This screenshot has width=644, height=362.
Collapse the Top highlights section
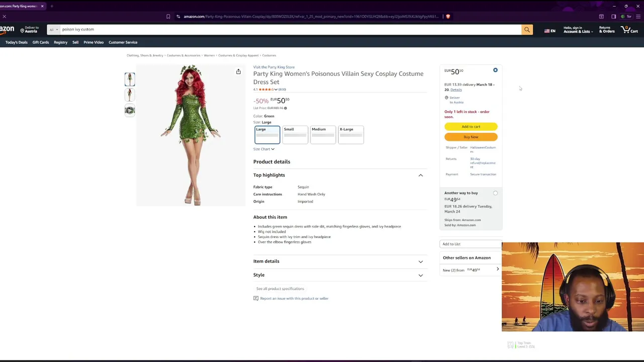click(x=421, y=175)
